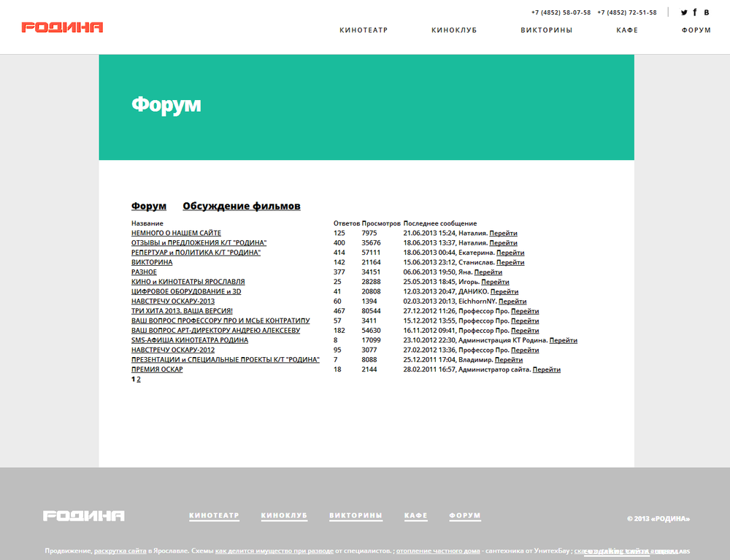The height and width of the screenshot is (560, 730).
Task: Open the Twitter icon in header
Action: tap(684, 12)
